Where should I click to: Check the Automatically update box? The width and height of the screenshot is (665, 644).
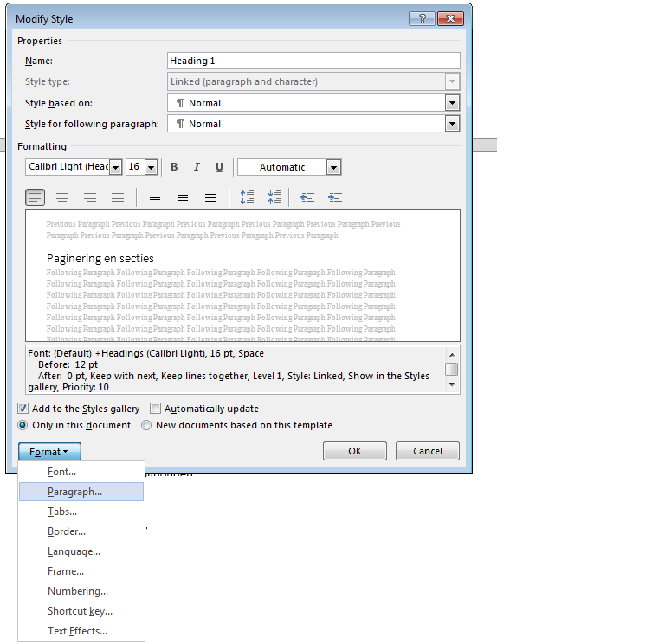156,409
